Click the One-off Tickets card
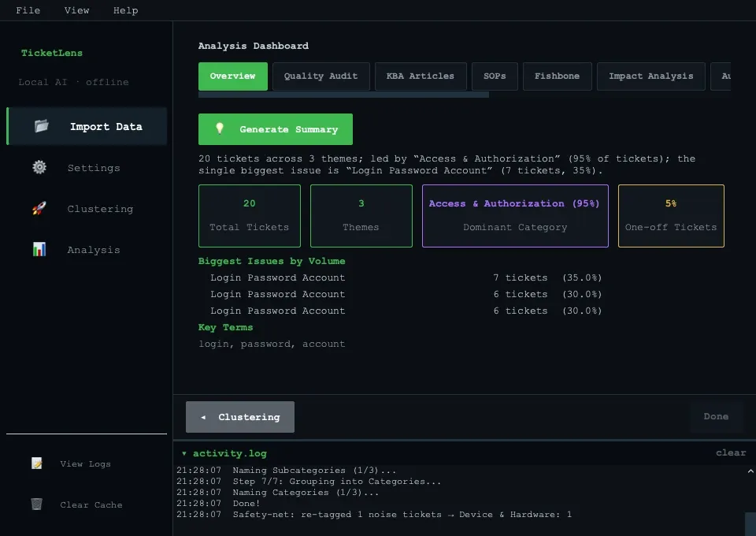756x536 pixels. point(671,216)
